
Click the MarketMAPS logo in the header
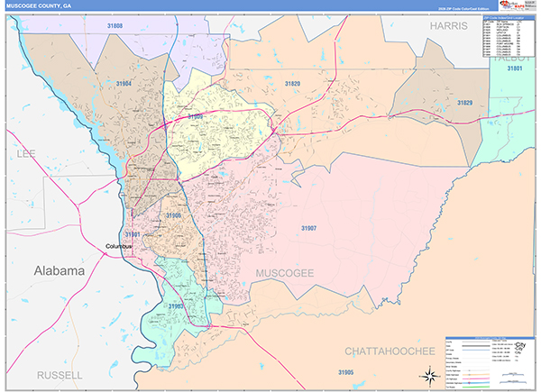pos(512,5)
